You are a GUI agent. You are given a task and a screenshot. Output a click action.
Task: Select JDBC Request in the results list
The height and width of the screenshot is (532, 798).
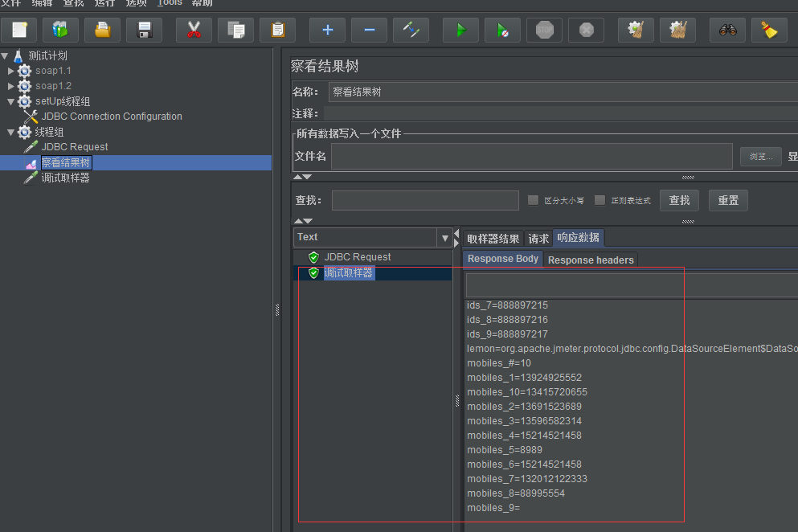coord(357,257)
